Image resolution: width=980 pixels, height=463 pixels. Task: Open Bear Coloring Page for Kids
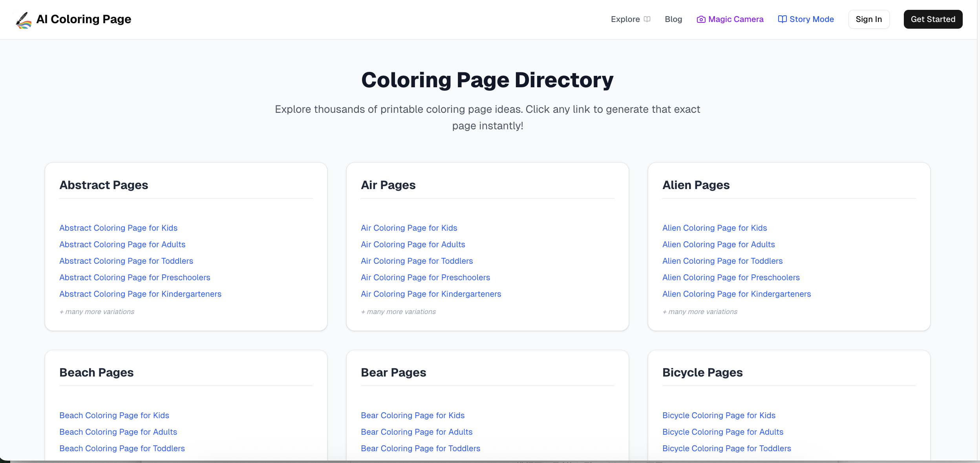pyautogui.click(x=412, y=415)
